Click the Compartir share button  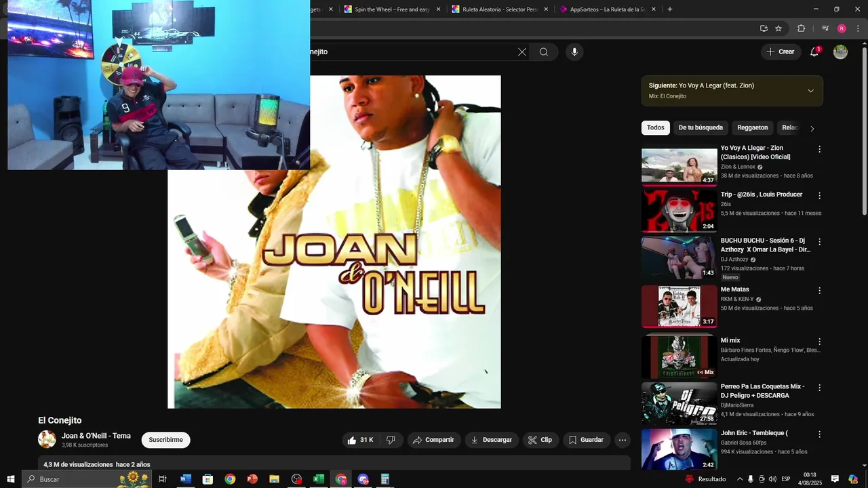pyautogui.click(x=434, y=440)
